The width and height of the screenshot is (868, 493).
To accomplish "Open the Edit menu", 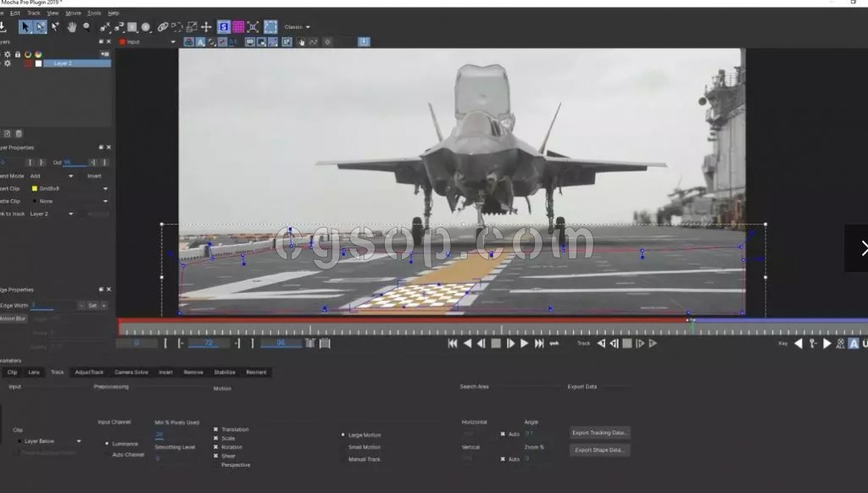I will click(15, 13).
